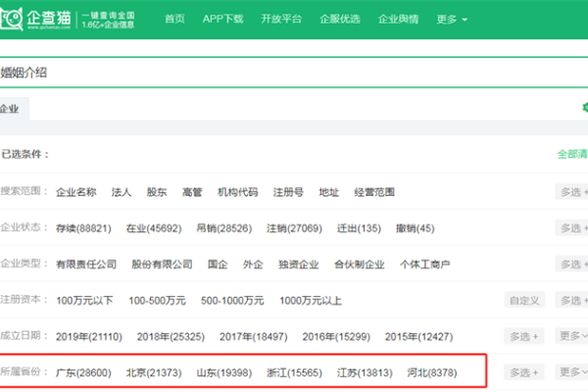Choose company type 外企
The image size is (588, 392).
coord(253,265)
